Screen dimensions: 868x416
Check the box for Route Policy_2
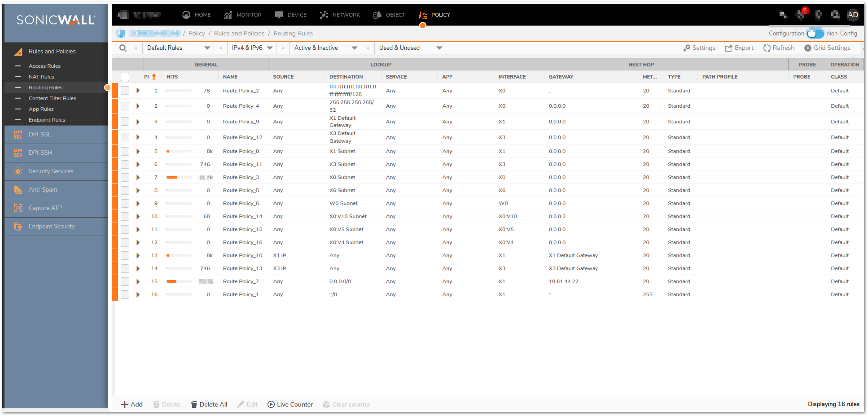(125, 91)
